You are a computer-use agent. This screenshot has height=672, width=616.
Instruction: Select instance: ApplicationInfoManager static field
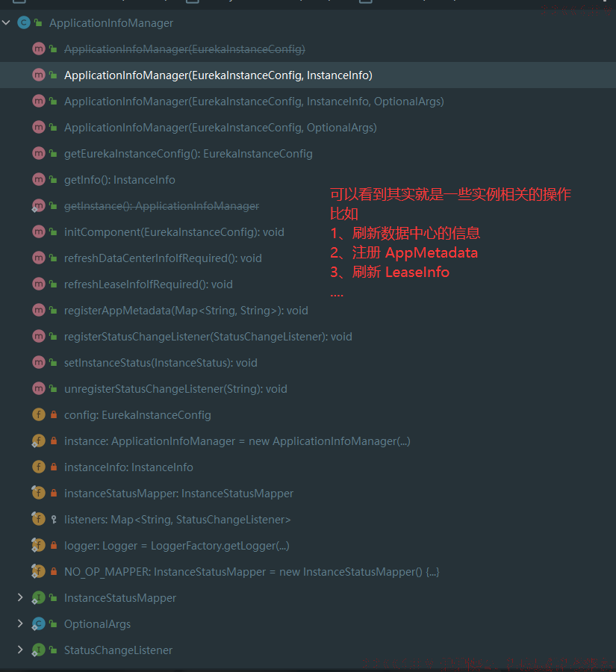308,441
